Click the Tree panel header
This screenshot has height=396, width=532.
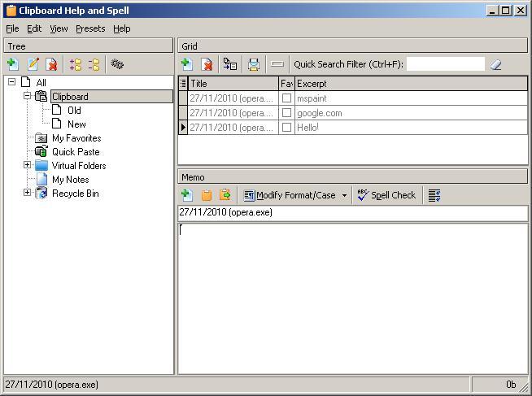[x=88, y=46]
